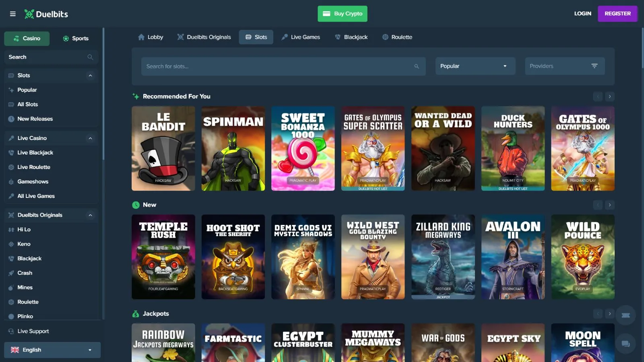Switch to Sports mode
This screenshot has height=362, width=644.
click(x=76, y=39)
